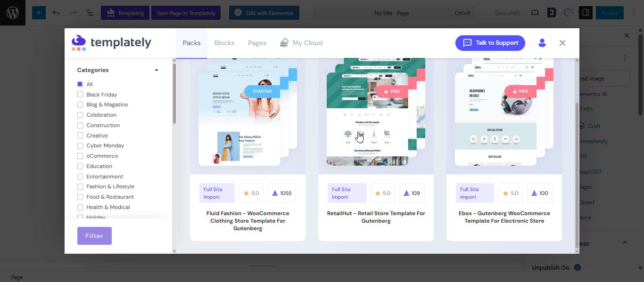644x282 pixels.
Task: Open the Pages tab in Templately
Action: point(257,43)
